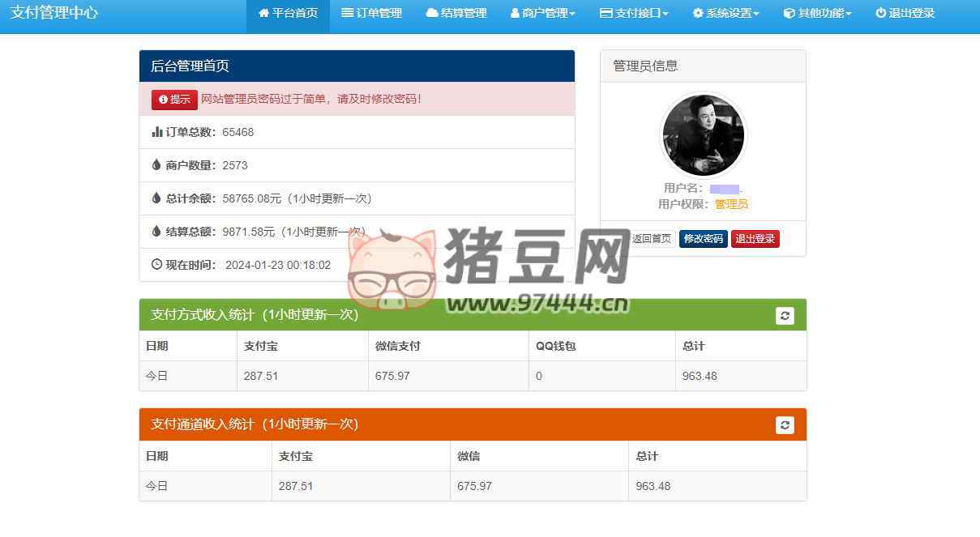
Task: Click the gear icon beside 系统设置
Action: tap(698, 14)
